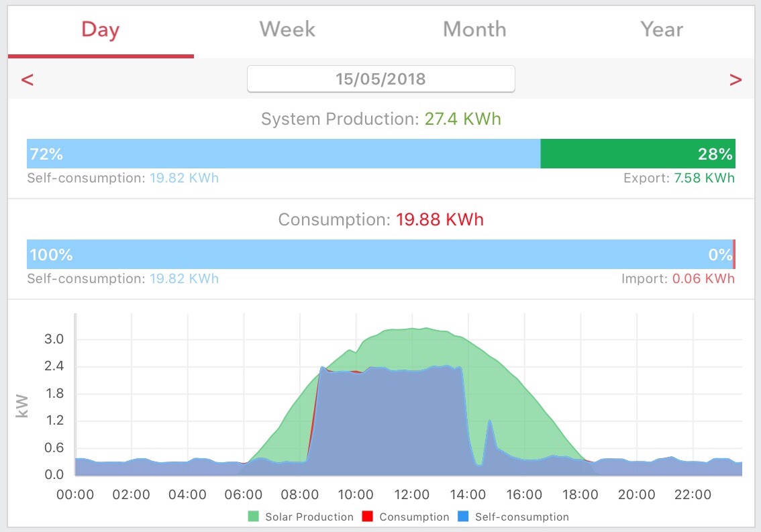Go to next day with right arrow
The image size is (761, 532).
pyautogui.click(x=735, y=80)
